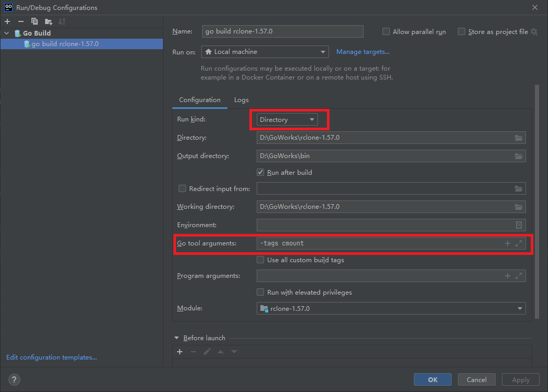Expand the Go tool arguments field
Viewport: 548px width, 392px height.
coord(519,243)
